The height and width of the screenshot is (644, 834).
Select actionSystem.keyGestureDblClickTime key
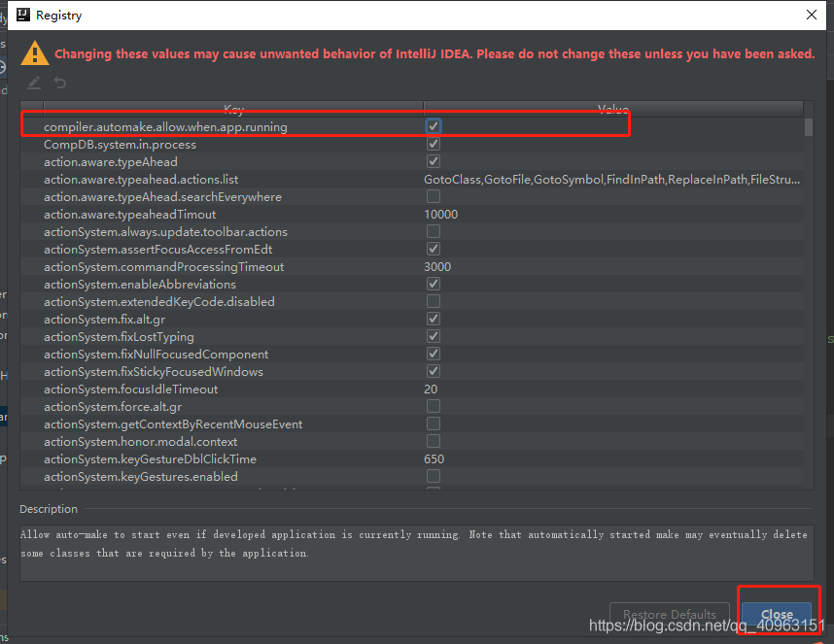pos(150,459)
